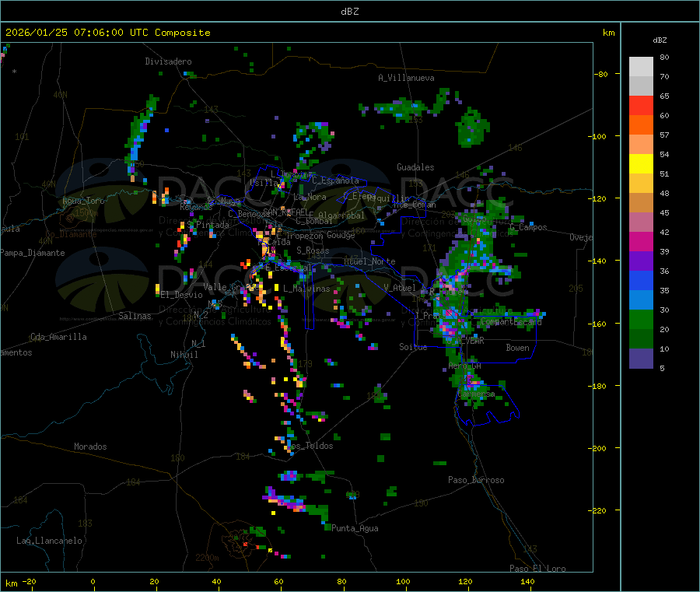Viewport: 700px width, 592px height.
Task: Click the 'El_Desvio' location label
Action: coord(181,295)
